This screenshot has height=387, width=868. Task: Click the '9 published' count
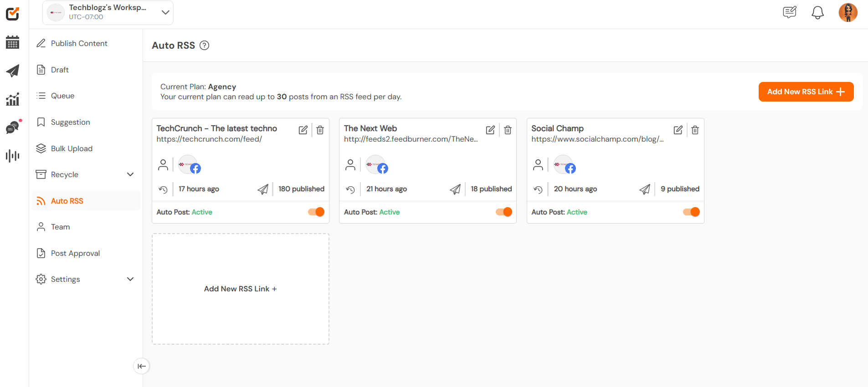pos(680,189)
